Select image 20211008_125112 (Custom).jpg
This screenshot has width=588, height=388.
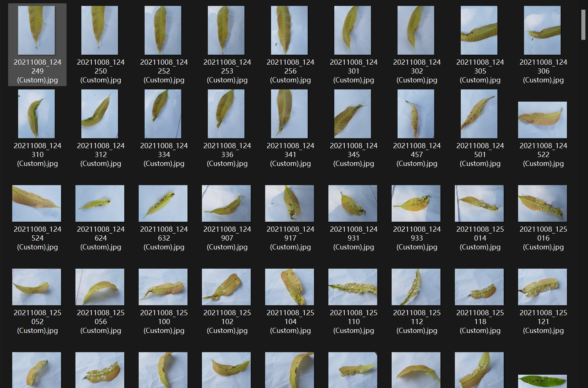pyautogui.click(x=416, y=287)
